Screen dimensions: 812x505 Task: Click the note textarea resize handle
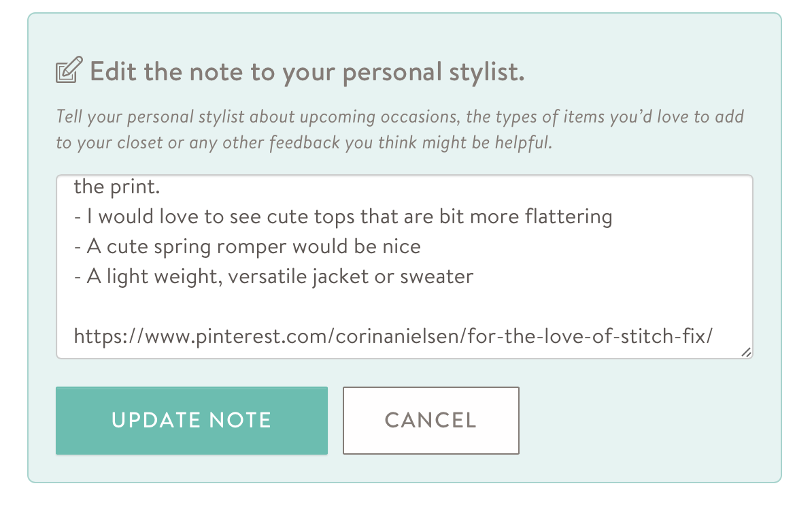pyautogui.click(x=746, y=352)
